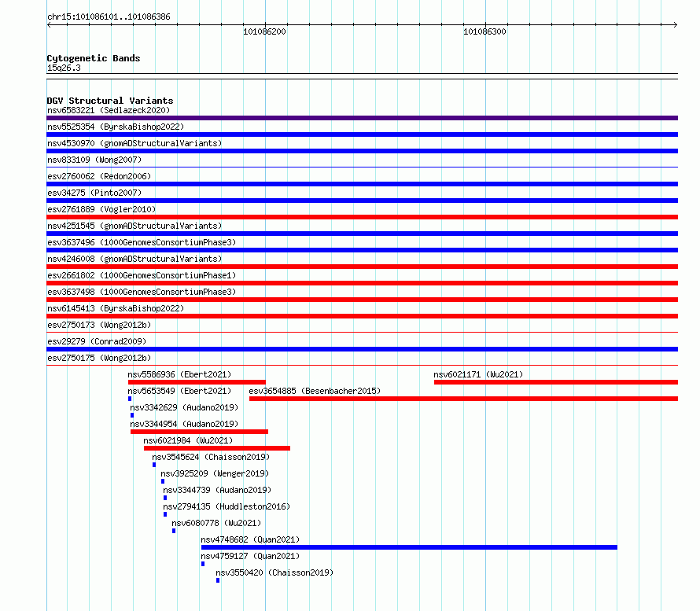Viewport: 700px width, 611px height.
Task: Click the nsv6583221 (Sedlazeck2020) variant label
Action: (x=109, y=110)
